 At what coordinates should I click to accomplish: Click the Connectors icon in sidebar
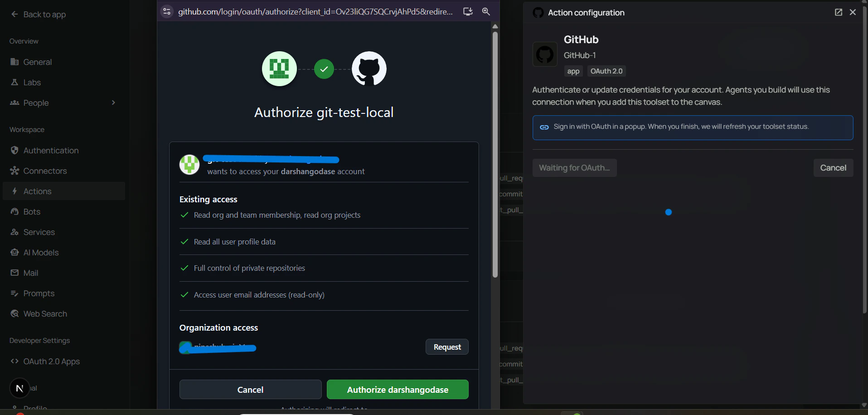15,171
